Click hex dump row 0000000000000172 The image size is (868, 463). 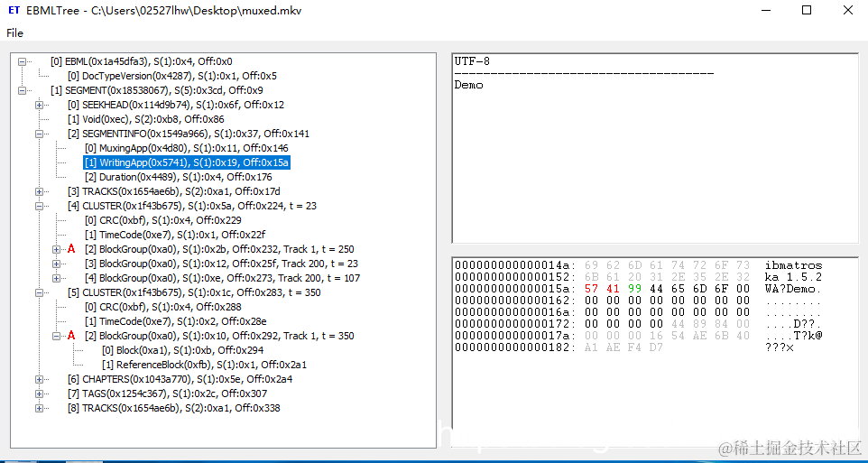(x=638, y=323)
